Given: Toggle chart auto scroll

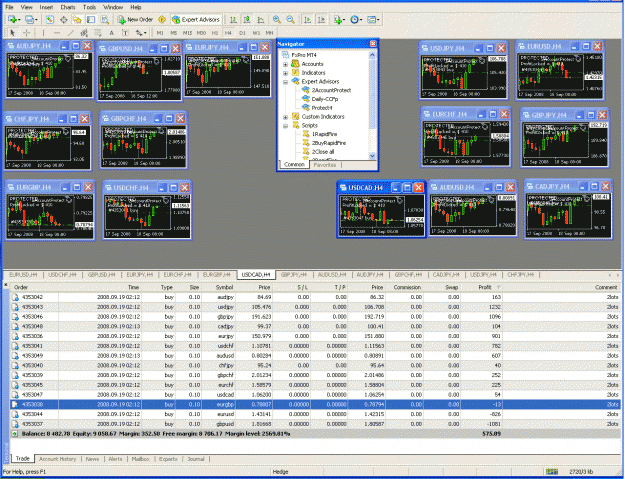Looking at the screenshot, I should coord(308,19).
